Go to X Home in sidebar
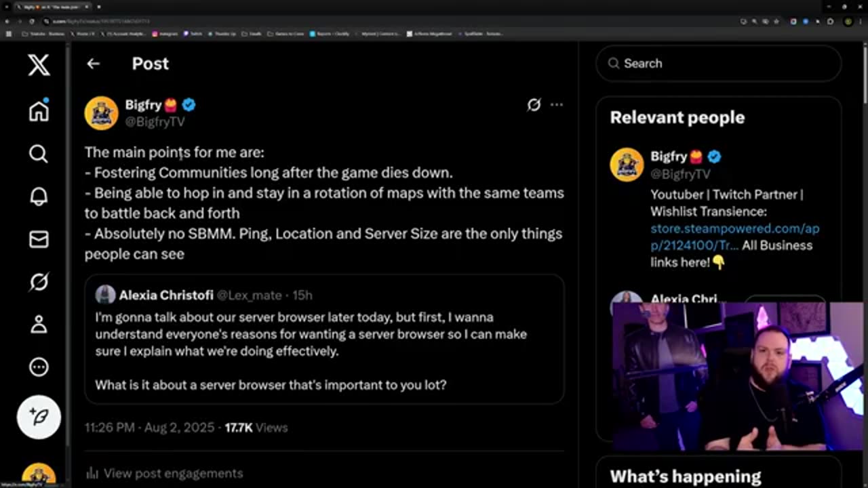The width and height of the screenshot is (868, 488). (39, 110)
